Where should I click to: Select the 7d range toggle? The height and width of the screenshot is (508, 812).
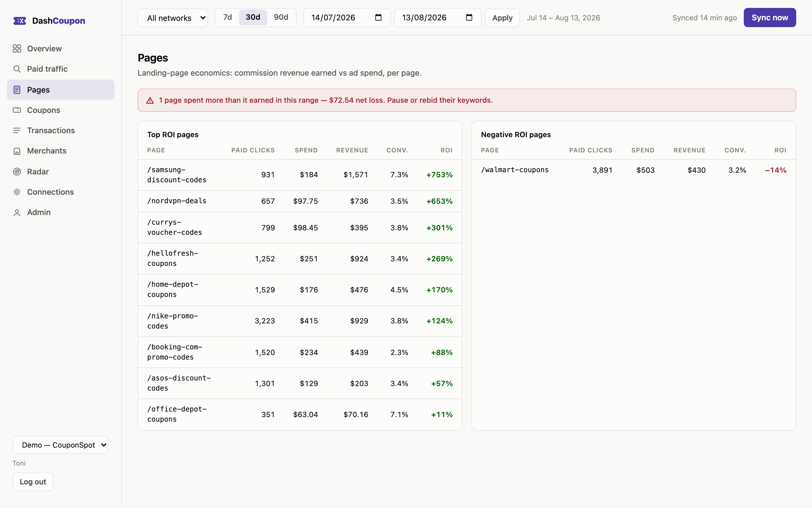tap(228, 17)
